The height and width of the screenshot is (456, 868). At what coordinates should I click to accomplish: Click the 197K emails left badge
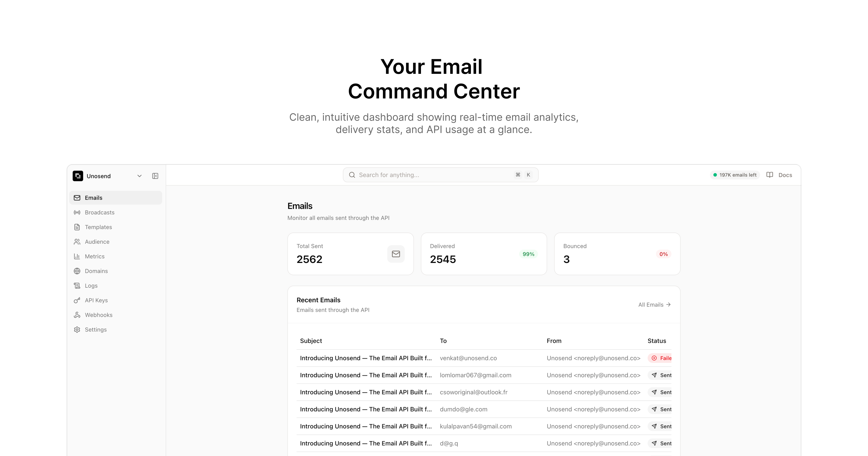pos(735,175)
